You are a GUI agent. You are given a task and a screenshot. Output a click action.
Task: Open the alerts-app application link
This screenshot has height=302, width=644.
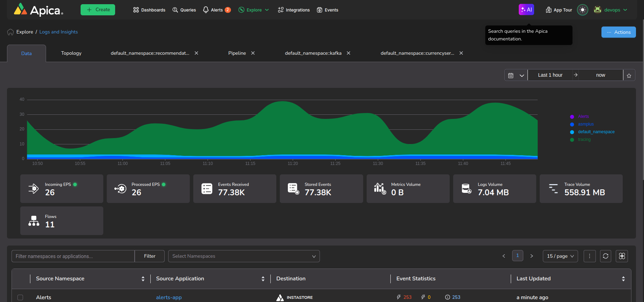(x=169, y=297)
